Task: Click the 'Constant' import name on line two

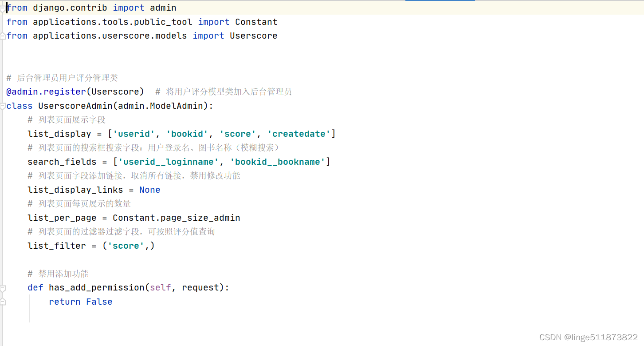Action: 256,22
